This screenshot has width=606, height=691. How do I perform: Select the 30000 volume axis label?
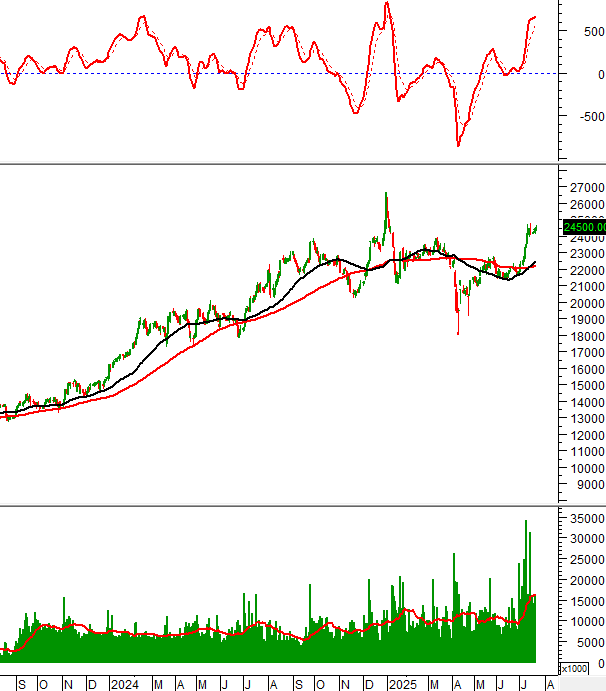pyautogui.click(x=587, y=539)
